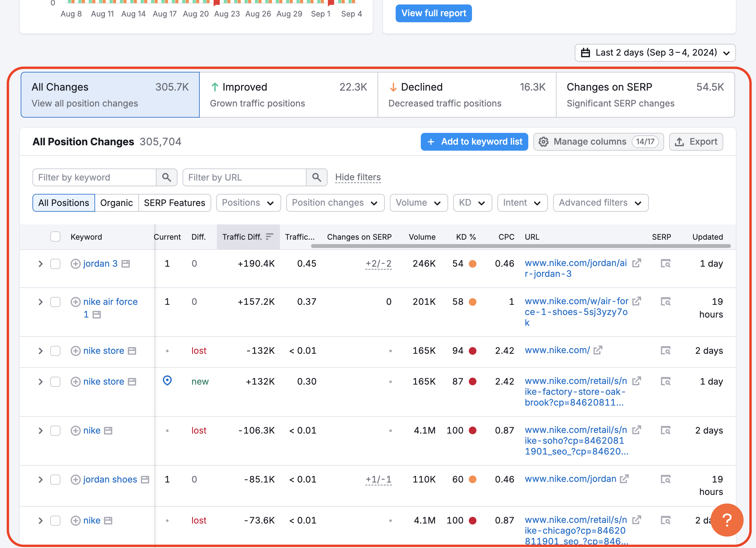
Task: Open the Volume filter dropdown
Action: (419, 203)
